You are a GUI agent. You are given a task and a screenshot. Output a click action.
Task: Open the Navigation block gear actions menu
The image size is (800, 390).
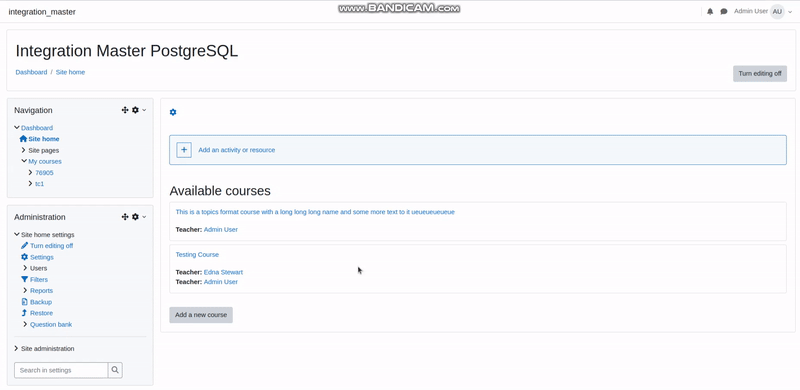[135, 110]
